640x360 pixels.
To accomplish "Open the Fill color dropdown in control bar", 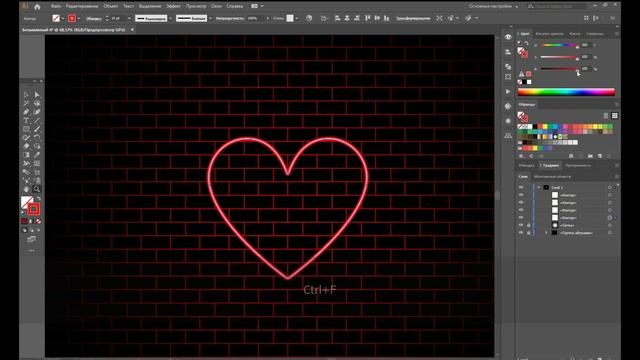I will (x=62, y=18).
